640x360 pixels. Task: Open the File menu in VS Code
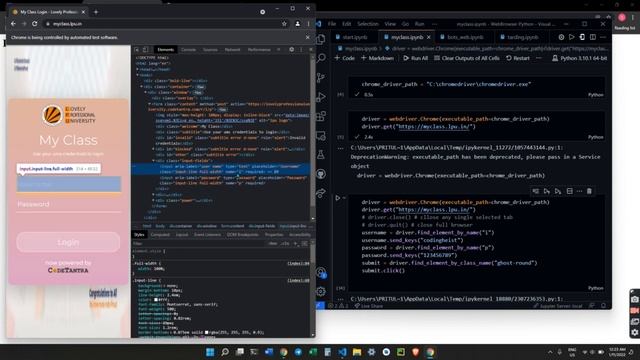point(332,24)
